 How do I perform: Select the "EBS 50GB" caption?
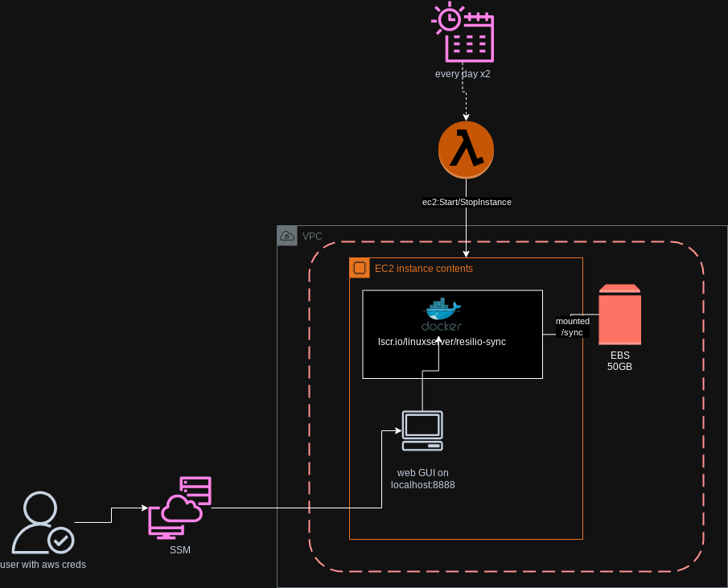[x=619, y=360]
